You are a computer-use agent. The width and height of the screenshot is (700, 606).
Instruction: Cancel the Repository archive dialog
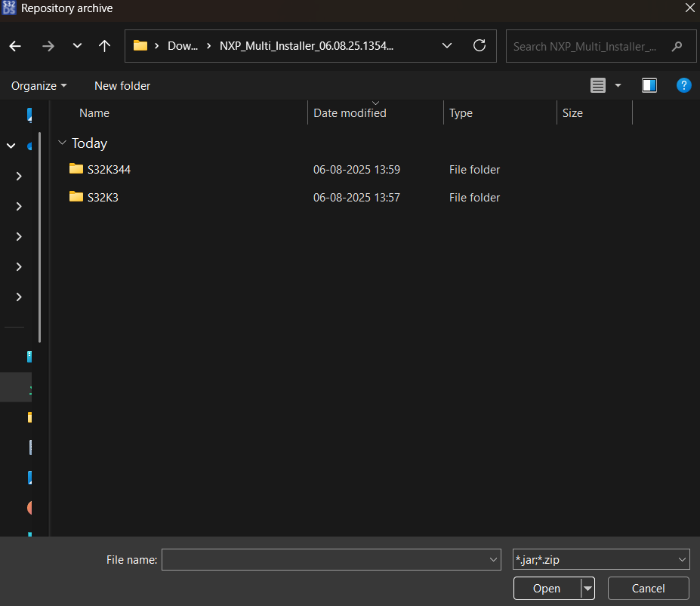(x=648, y=588)
